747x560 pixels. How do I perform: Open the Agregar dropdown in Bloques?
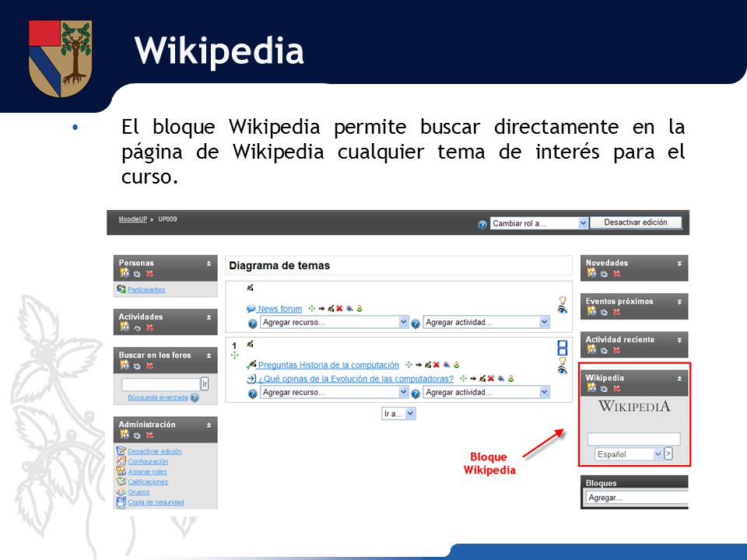[x=637, y=498]
